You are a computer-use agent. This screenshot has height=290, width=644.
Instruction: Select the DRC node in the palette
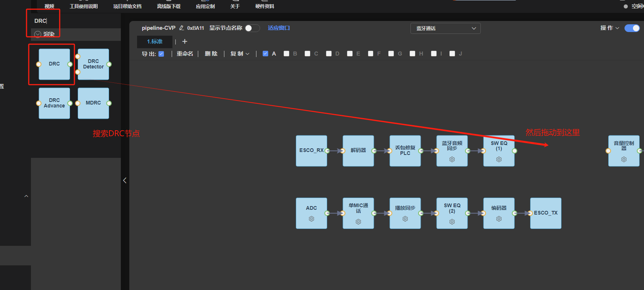click(54, 64)
